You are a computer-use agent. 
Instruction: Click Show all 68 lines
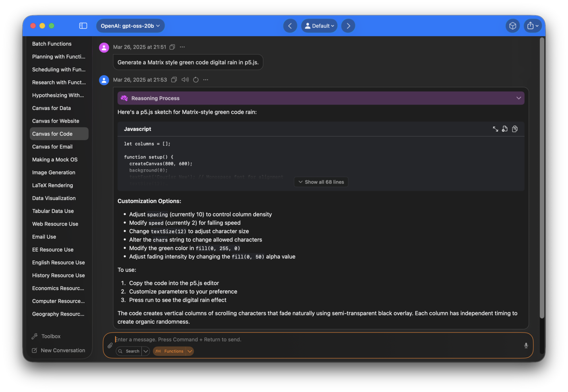point(321,182)
